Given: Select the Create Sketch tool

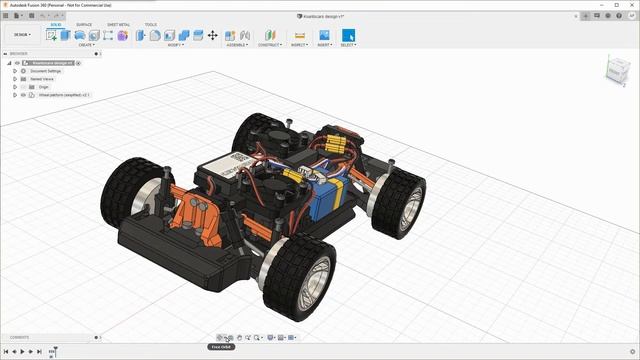Looking at the screenshot, I should coord(51,35).
